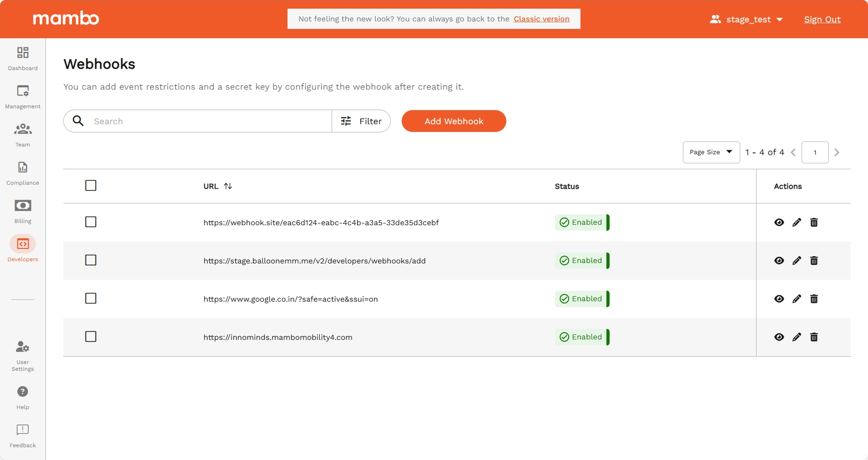Sign Out of the account

822,19
